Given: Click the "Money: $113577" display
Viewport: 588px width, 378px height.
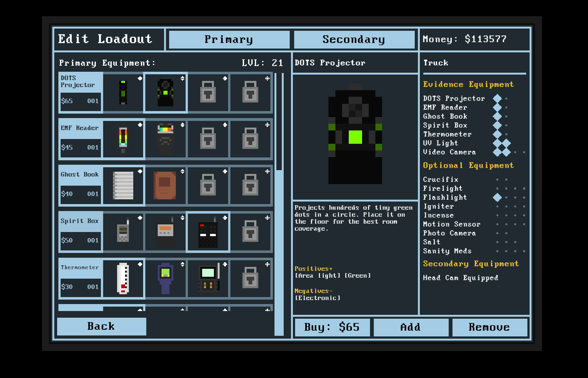Looking at the screenshot, I should click(x=465, y=39).
